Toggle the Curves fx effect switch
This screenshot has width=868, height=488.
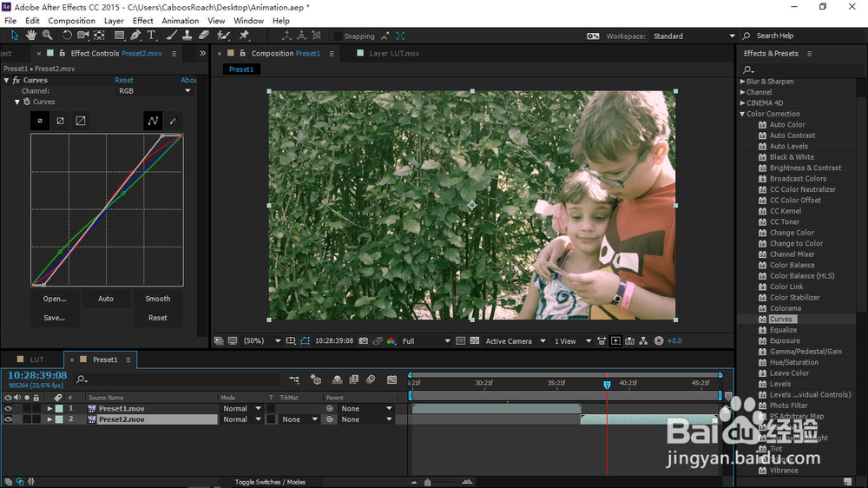click(16, 80)
